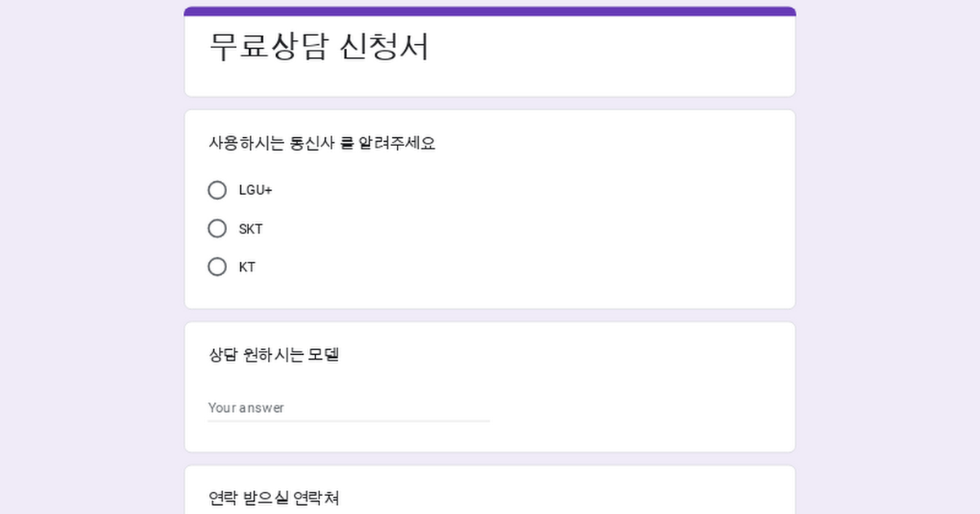Click the SKT option label text
Screen dimensions: 980x514
tap(251, 229)
